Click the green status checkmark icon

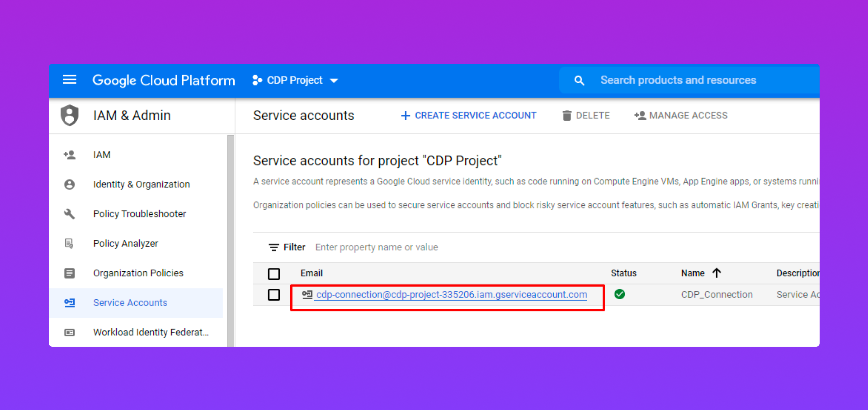point(619,294)
